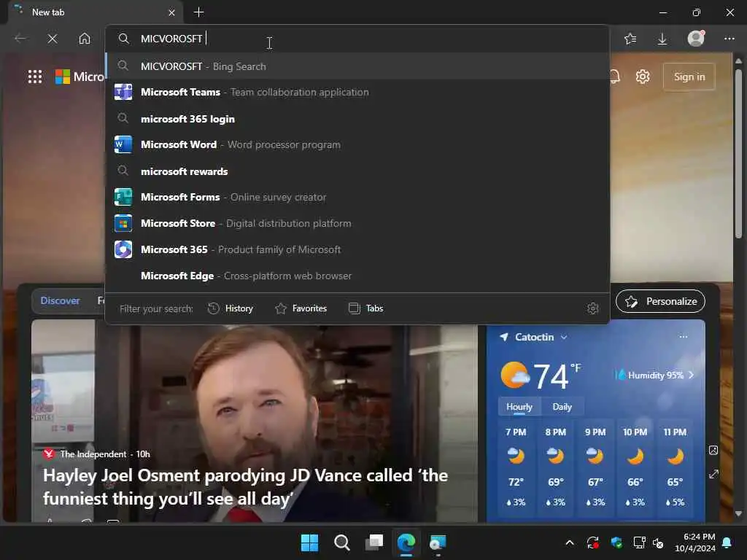Click The Independent source label
The image size is (747, 560).
pyautogui.click(x=93, y=454)
